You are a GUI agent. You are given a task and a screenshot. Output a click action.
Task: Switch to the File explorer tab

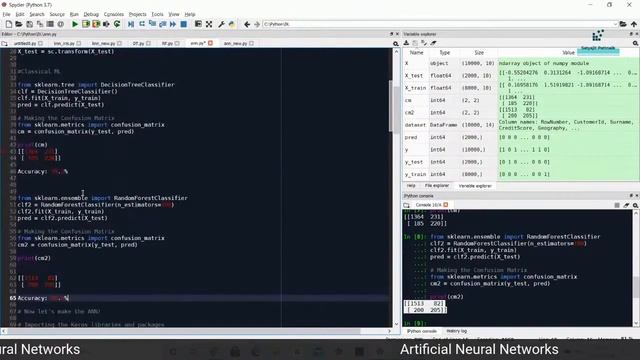click(437, 186)
